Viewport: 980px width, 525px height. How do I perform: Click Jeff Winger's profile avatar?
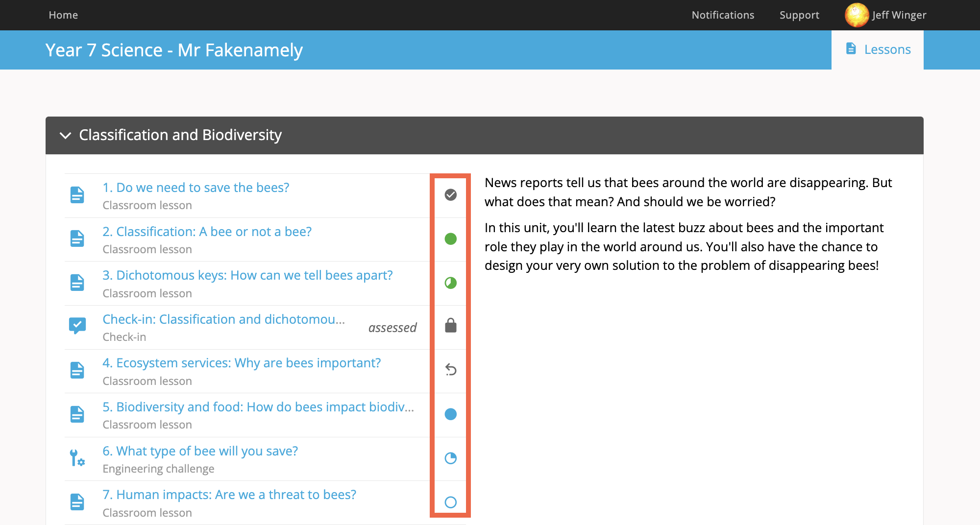coord(857,15)
